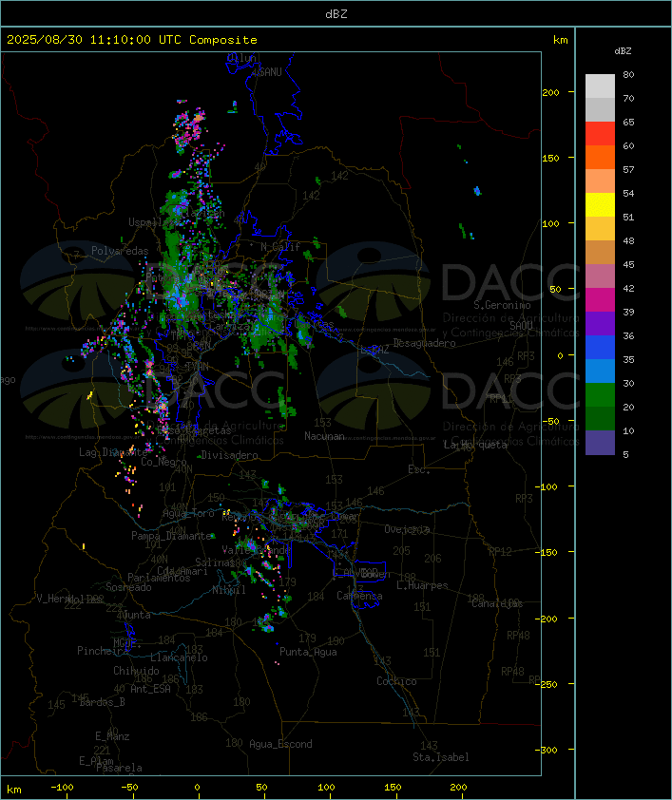Image resolution: width=672 pixels, height=800 pixels.
Task: Click the light gray 70-80 dBZ swatch
Action: 600,86
